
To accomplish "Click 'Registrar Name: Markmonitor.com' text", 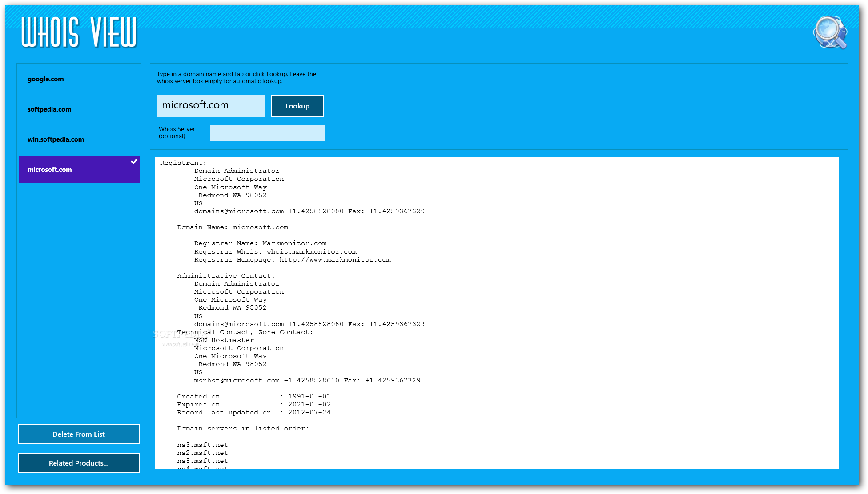I will coord(261,243).
